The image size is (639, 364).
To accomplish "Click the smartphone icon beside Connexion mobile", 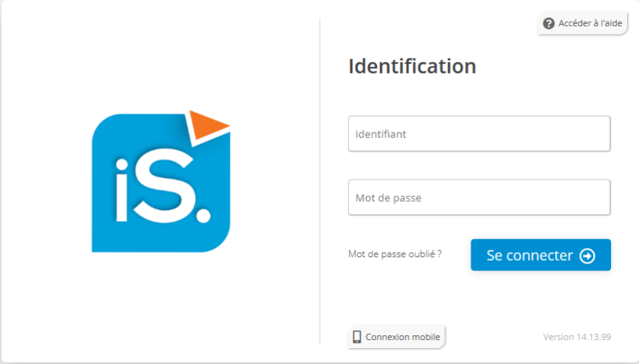I will tap(357, 337).
